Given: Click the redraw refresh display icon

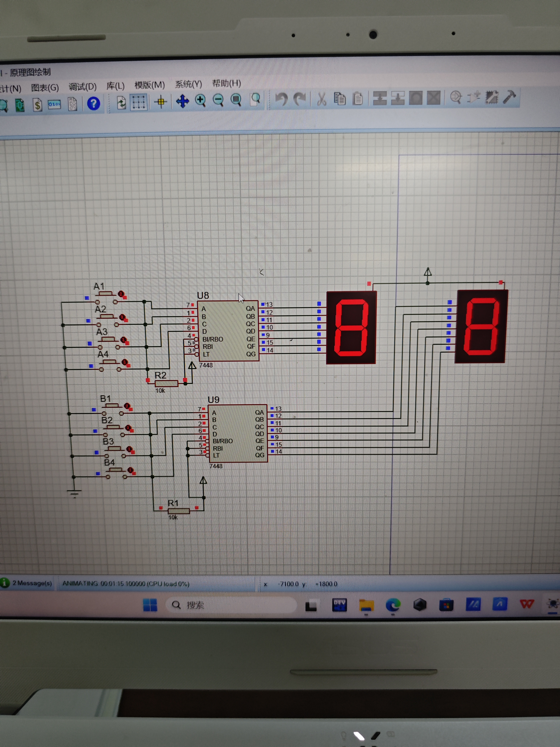Looking at the screenshot, I should coord(121,103).
